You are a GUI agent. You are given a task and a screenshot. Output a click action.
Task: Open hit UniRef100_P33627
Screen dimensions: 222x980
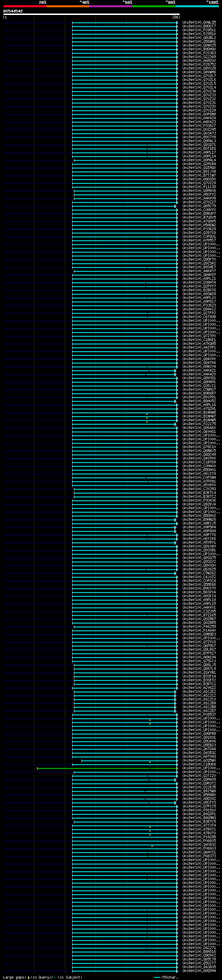[199, 125]
